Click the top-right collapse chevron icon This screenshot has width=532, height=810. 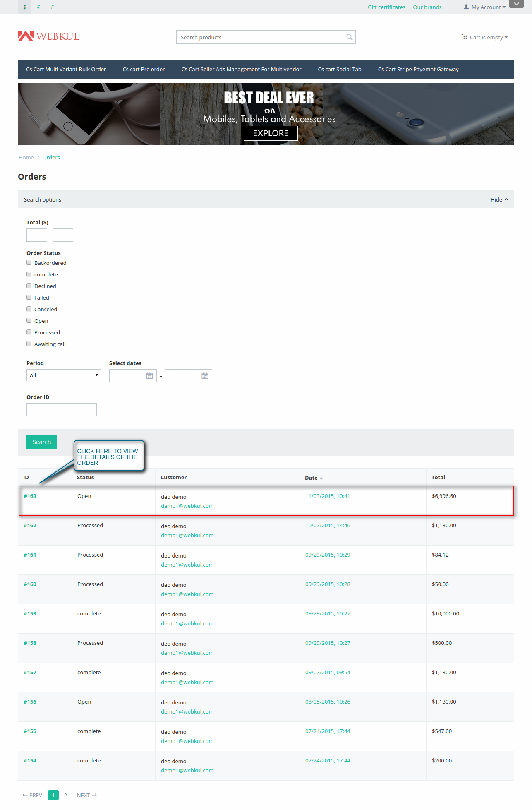coord(516,4)
